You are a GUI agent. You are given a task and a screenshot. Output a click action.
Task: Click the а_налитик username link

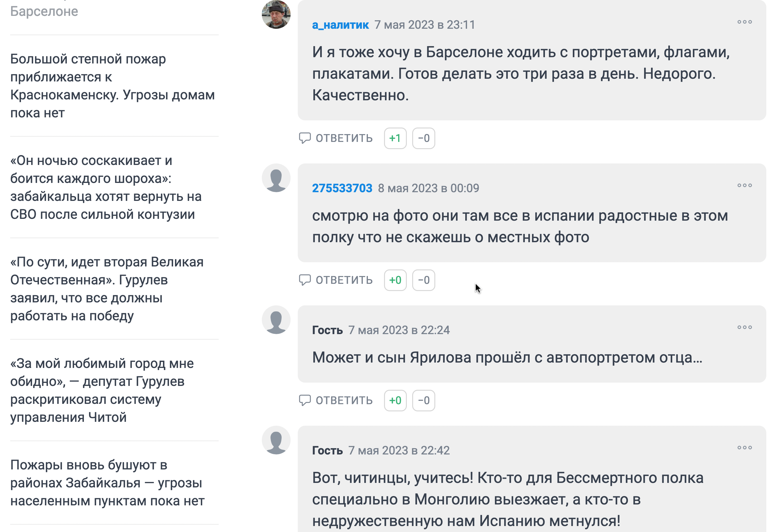pyautogui.click(x=340, y=25)
